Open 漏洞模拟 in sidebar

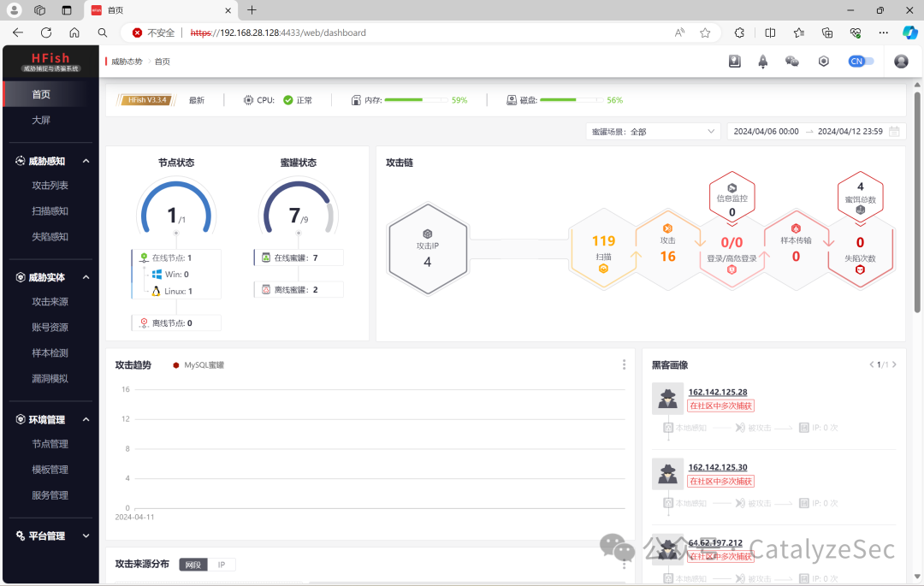50,379
